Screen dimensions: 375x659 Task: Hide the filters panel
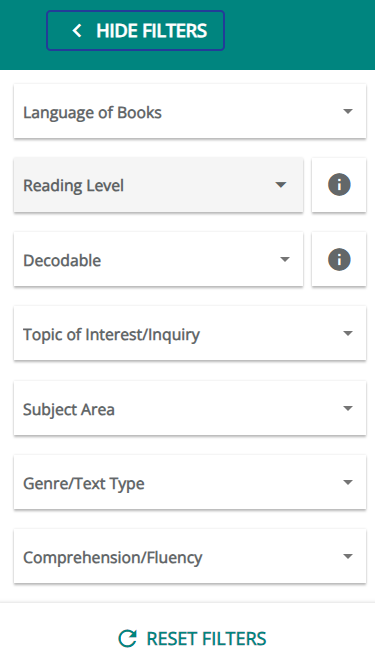click(135, 31)
